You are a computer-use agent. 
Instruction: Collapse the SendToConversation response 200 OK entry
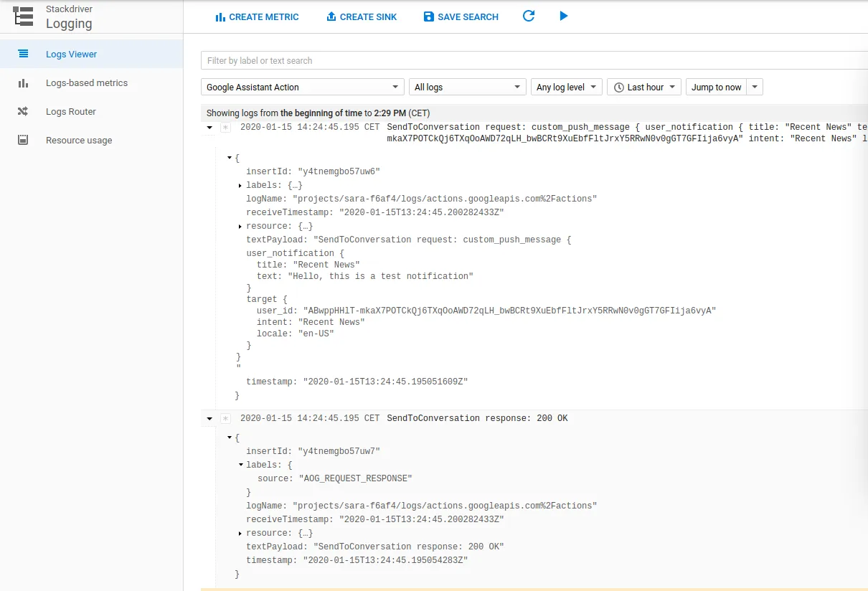[x=209, y=419]
